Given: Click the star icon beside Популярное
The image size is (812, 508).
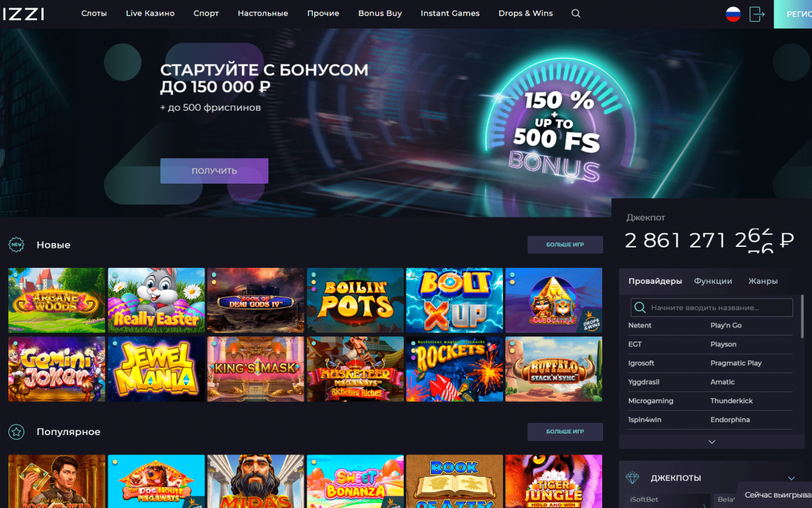Looking at the screenshot, I should tap(16, 431).
